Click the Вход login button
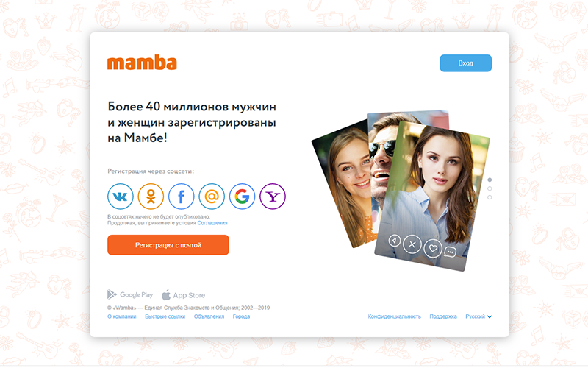 pyautogui.click(x=465, y=63)
